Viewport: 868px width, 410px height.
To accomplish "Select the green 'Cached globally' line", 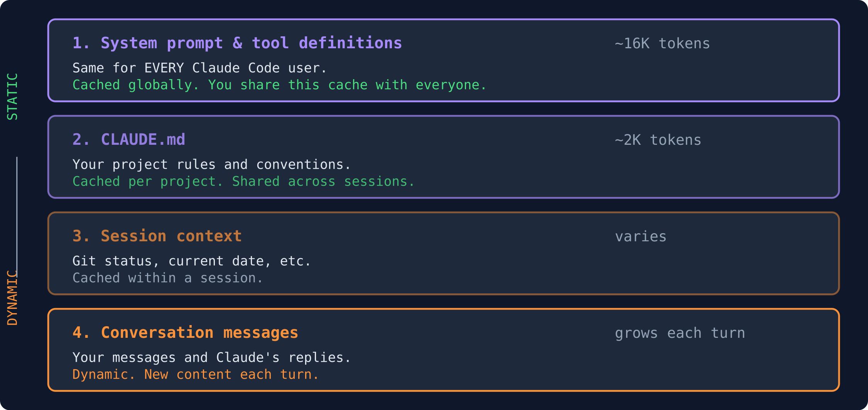I will [279, 85].
